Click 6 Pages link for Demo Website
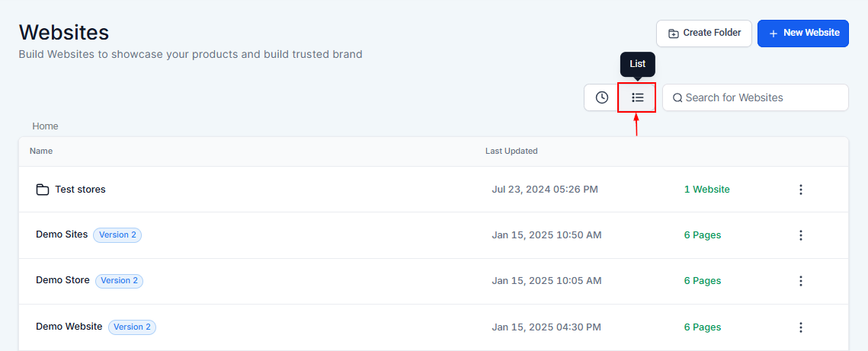The height and width of the screenshot is (351, 868). point(702,327)
